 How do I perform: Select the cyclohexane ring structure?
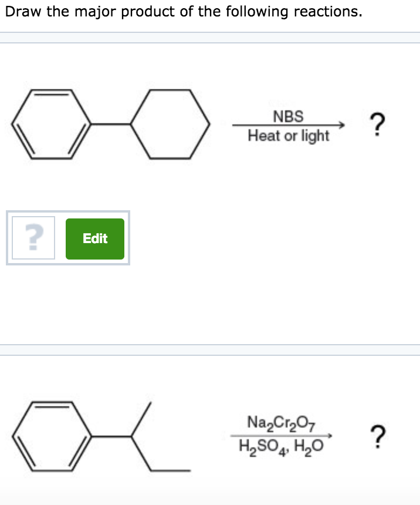pyautogui.click(x=173, y=123)
